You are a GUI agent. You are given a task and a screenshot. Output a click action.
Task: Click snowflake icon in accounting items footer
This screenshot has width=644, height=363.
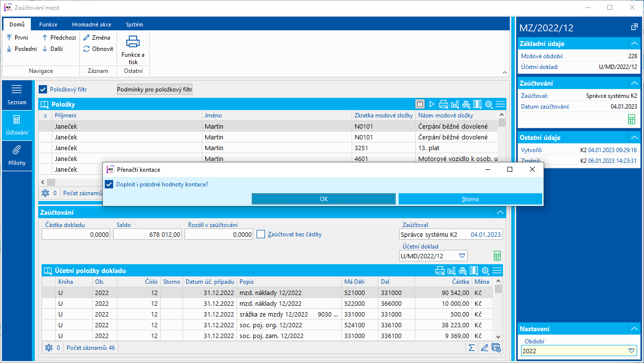point(48,348)
